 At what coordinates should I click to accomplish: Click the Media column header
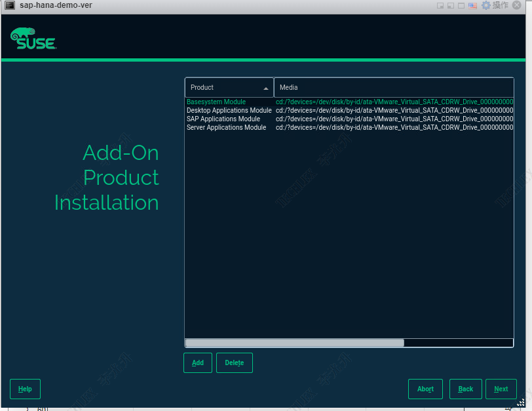(394, 88)
